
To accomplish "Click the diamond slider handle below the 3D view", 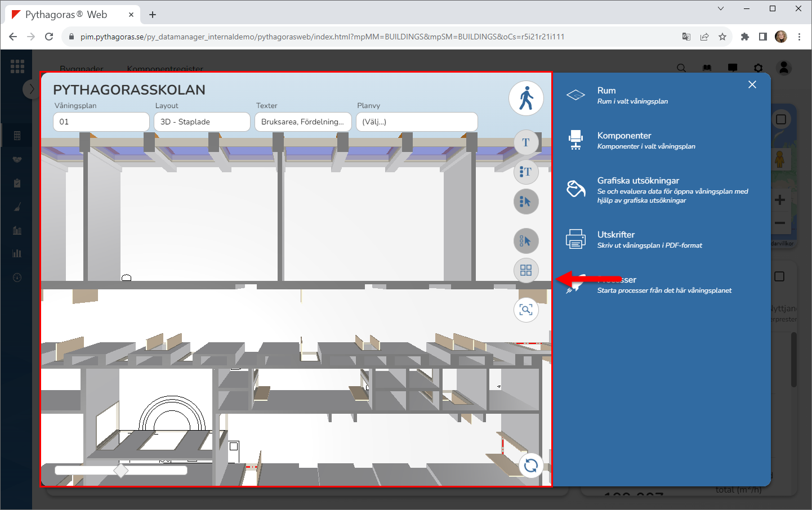I will tap(121, 470).
